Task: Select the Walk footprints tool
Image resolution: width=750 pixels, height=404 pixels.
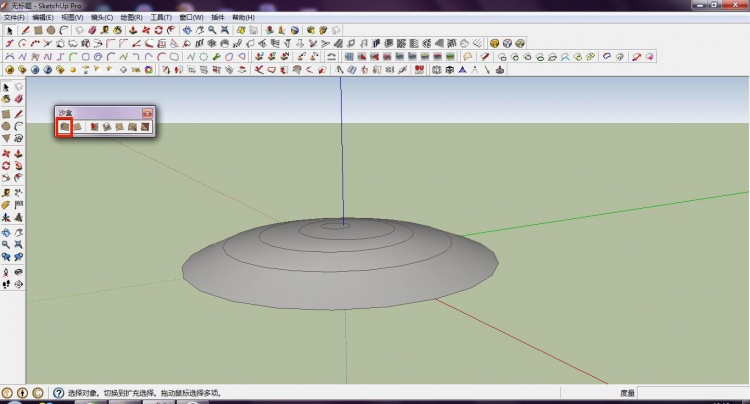Action: pyautogui.click(x=6, y=284)
